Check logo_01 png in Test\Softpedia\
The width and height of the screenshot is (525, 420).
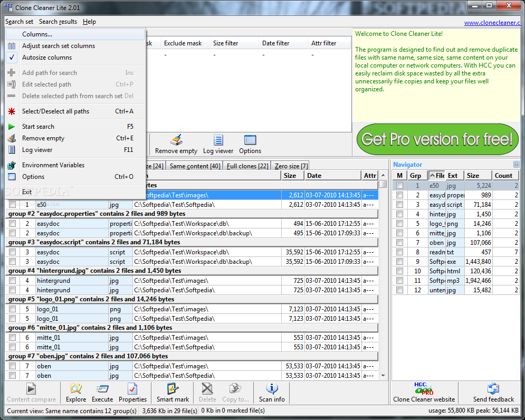pyautogui.click(x=12, y=319)
